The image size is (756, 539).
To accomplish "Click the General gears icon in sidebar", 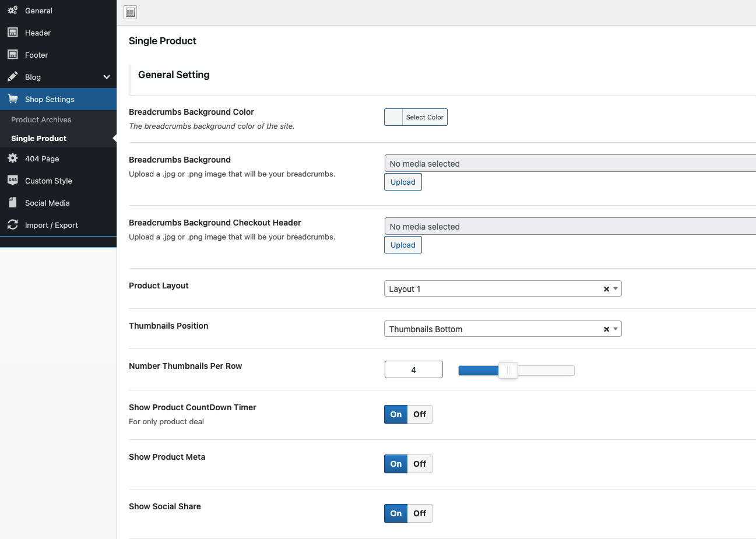I will 12,10.
